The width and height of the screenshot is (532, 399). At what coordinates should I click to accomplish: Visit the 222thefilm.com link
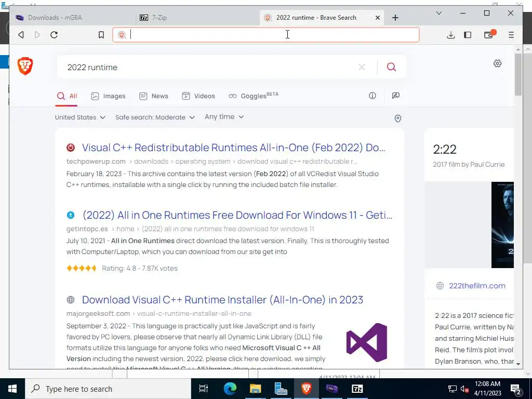click(x=477, y=286)
